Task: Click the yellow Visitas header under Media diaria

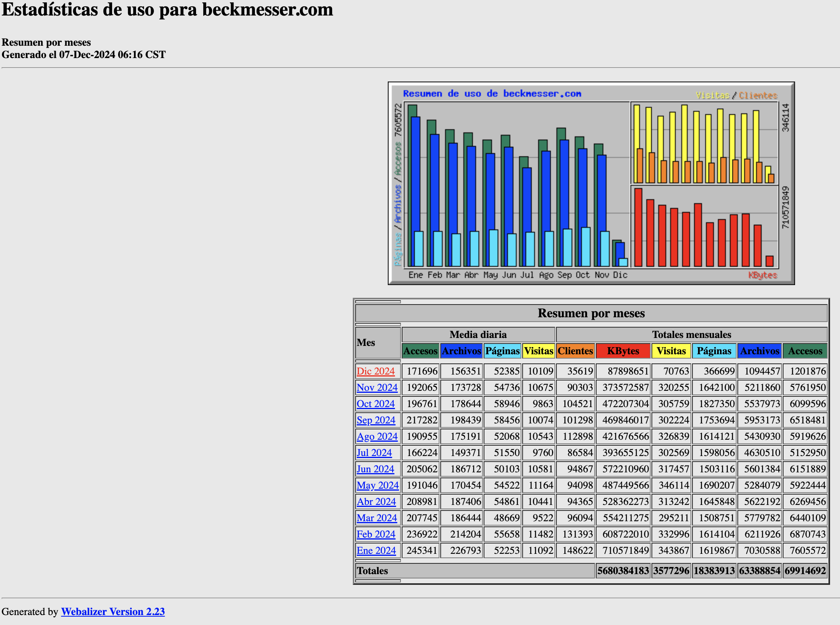Action: pyautogui.click(x=539, y=351)
